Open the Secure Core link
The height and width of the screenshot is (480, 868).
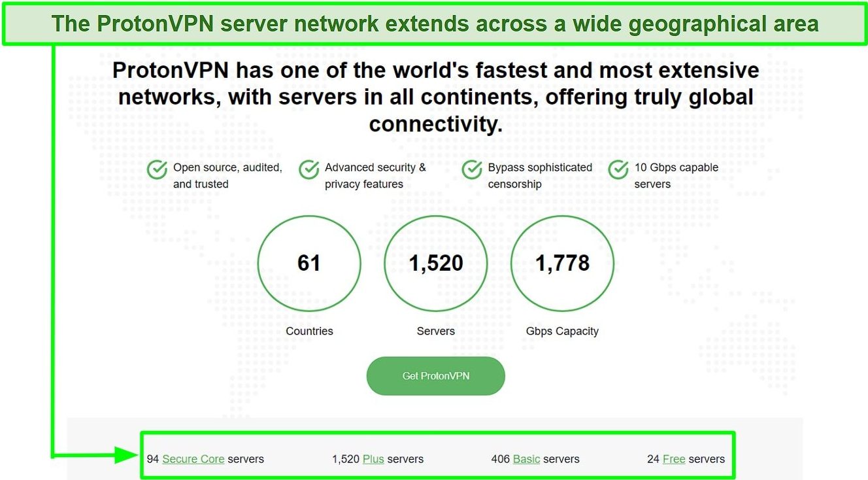(x=193, y=459)
